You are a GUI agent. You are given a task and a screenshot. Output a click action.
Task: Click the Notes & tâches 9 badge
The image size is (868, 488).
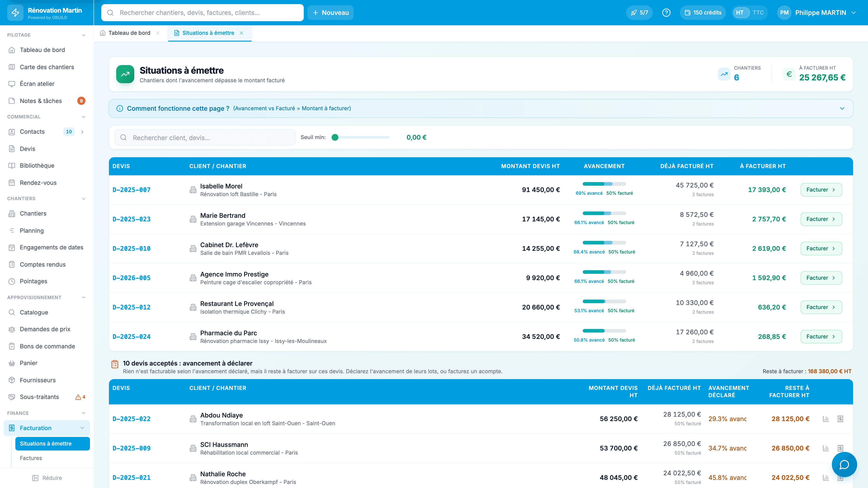point(81,101)
